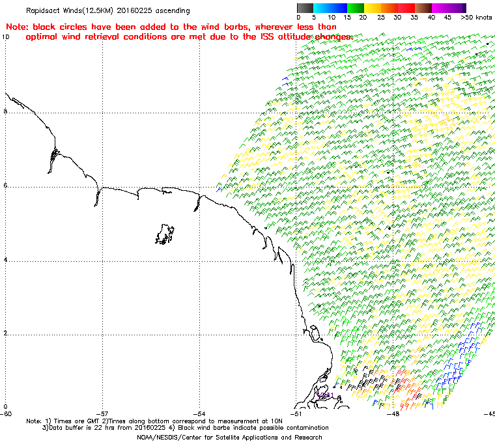Select the legend tick label '25'
495x448 pixels.
pyautogui.click(x=381, y=18)
